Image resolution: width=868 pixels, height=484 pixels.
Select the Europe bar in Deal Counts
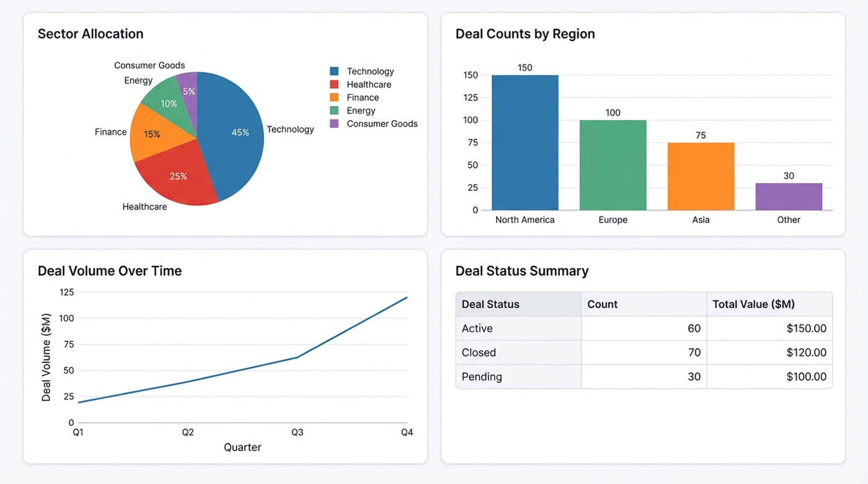coord(613,164)
